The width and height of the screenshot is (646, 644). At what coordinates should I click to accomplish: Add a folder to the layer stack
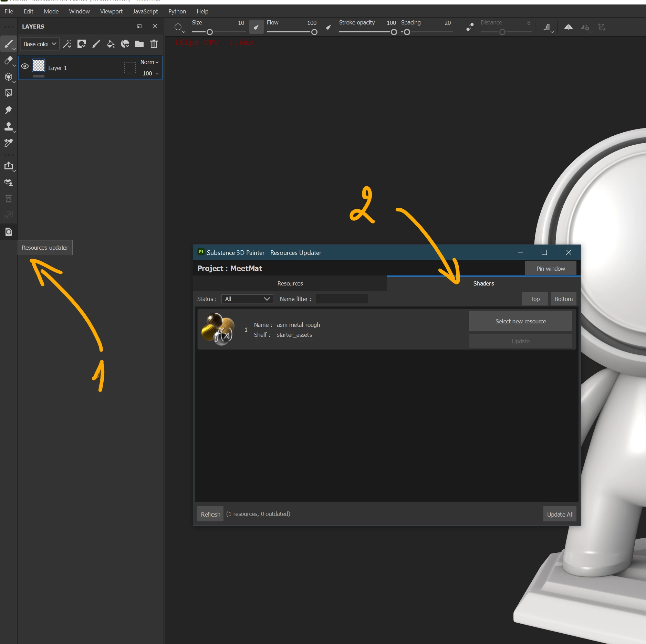(139, 44)
